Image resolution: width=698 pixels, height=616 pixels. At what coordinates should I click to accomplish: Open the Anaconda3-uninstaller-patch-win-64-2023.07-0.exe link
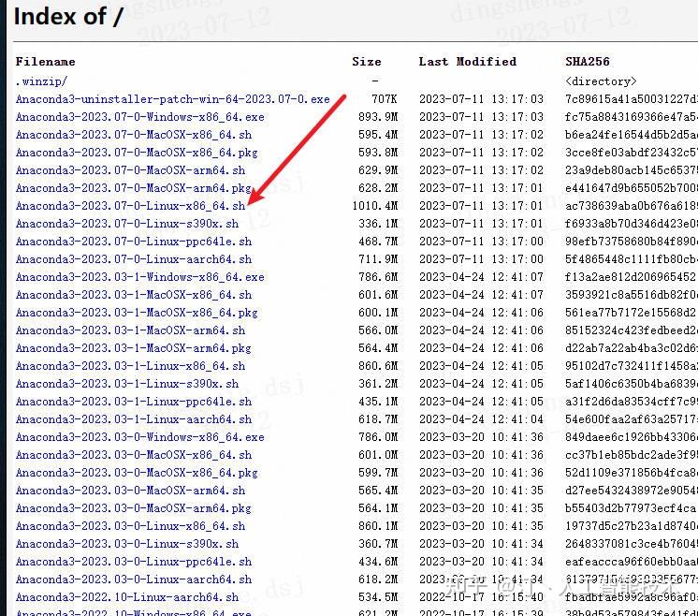(173, 99)
